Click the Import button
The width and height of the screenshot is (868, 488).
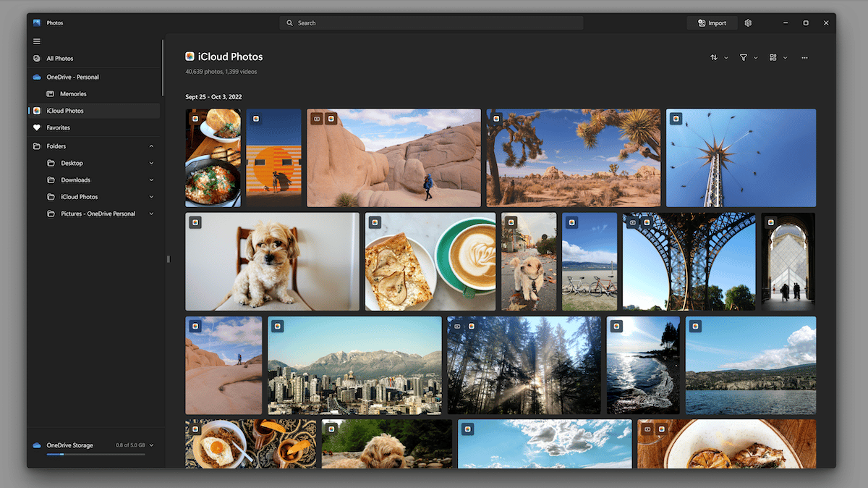(712, 23)
